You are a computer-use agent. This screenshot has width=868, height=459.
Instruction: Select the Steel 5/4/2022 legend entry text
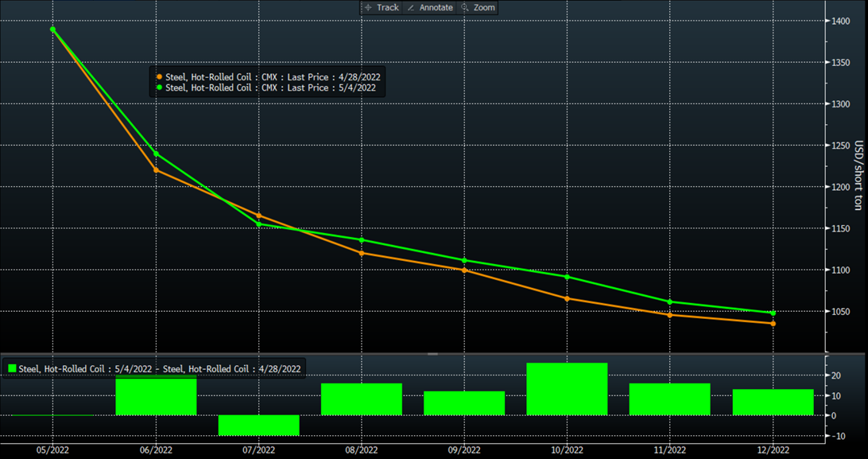(x=270, y=88)
